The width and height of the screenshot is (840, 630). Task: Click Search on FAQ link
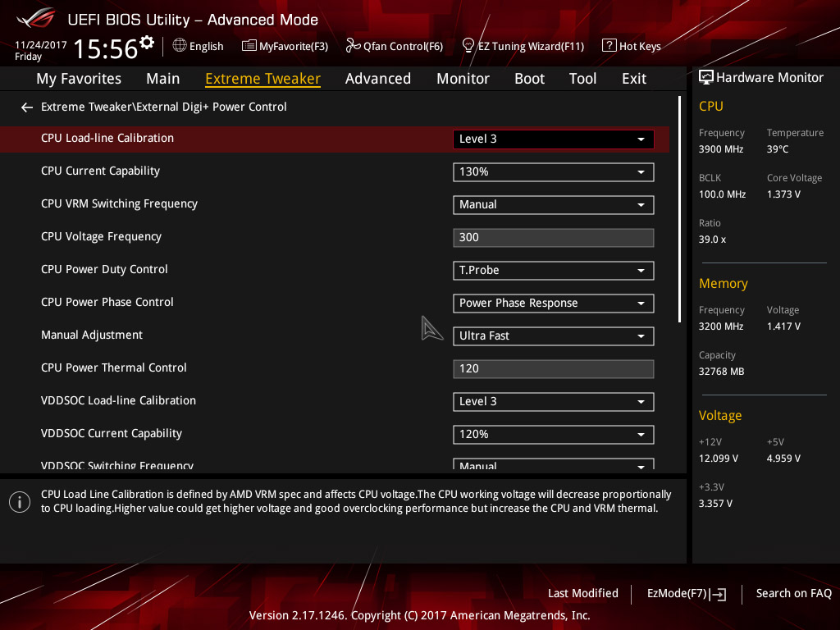[793, 594]
